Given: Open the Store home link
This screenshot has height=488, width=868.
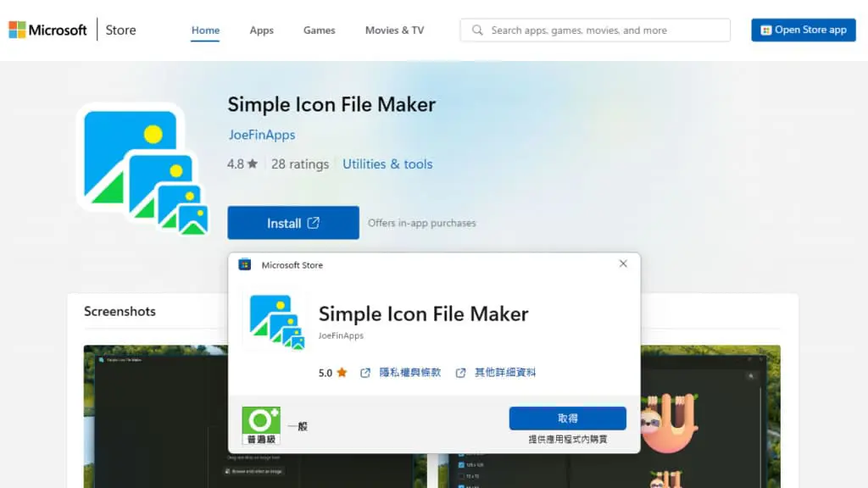Looking at the screenshot, I should [120, 30].
